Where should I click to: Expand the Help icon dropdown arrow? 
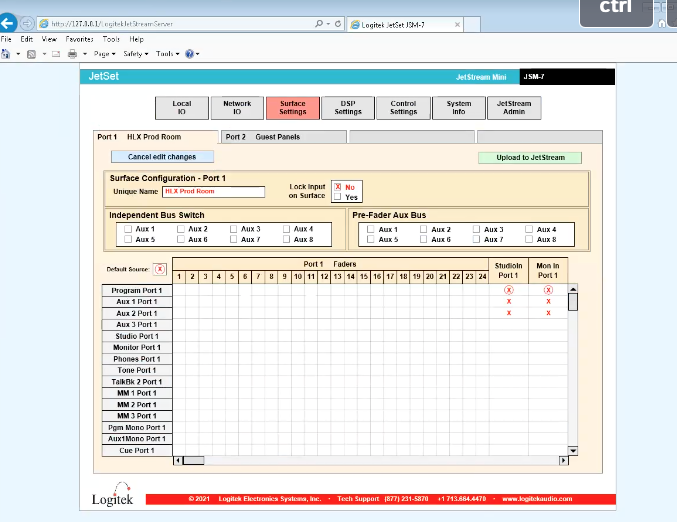pos(198,54)
